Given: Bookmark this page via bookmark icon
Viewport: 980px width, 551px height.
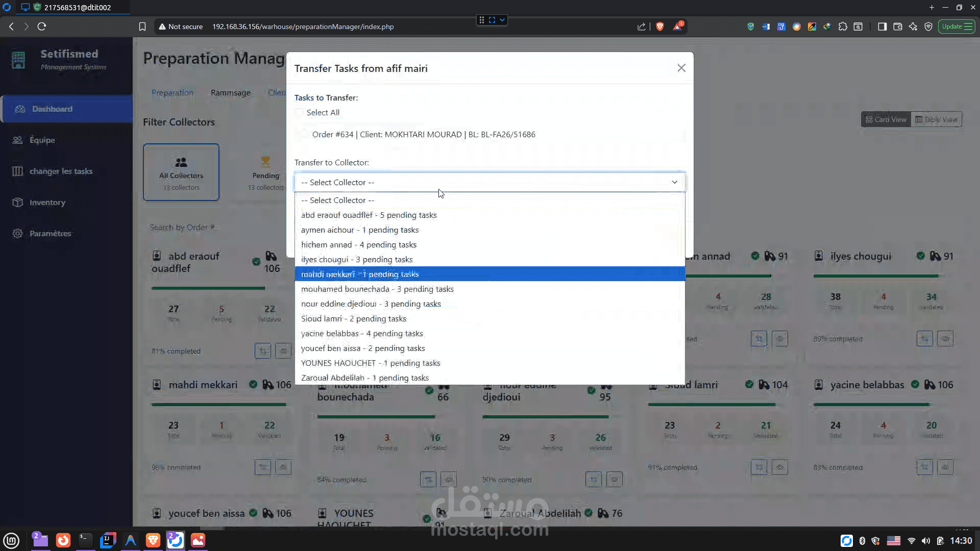Looking at the screenshot, I should [x=142, y=27].
